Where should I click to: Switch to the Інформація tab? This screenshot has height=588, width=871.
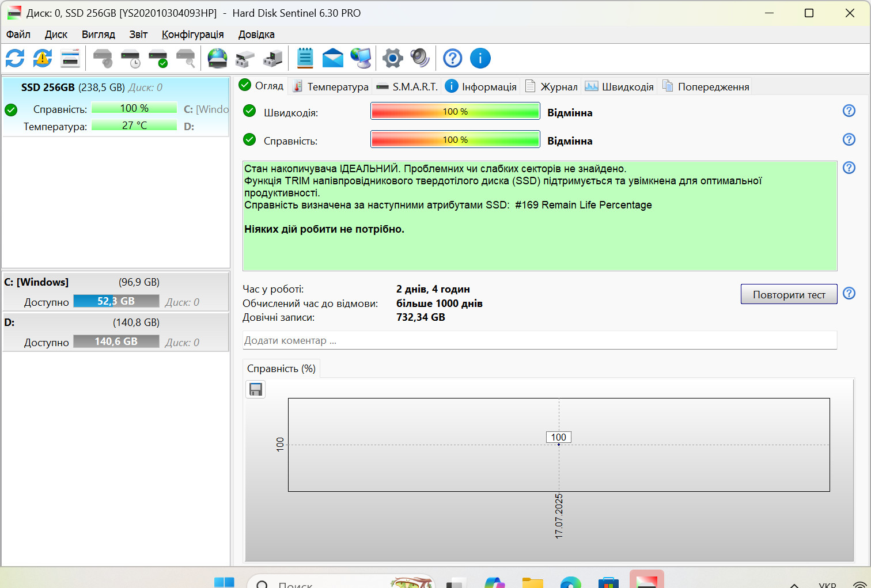[481, 87]
